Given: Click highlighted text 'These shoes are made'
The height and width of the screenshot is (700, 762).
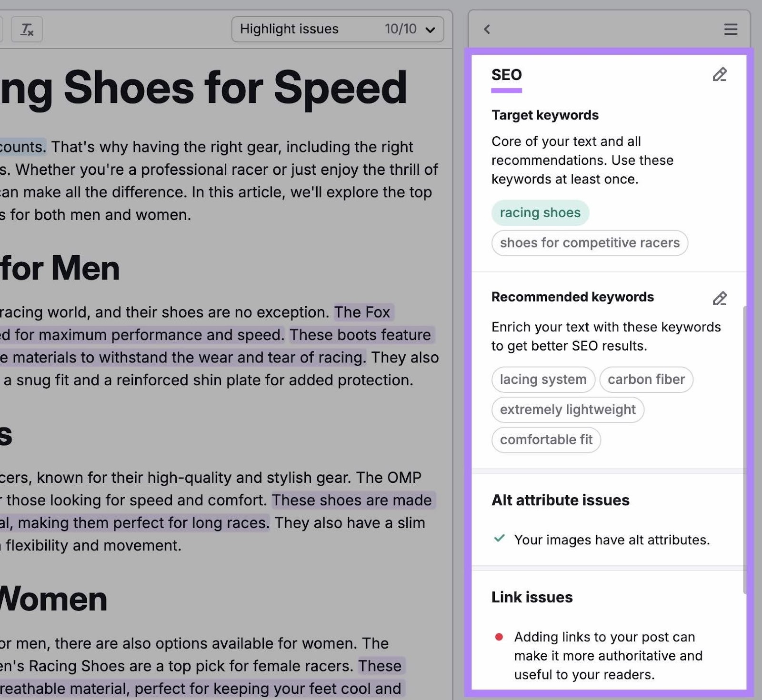Looking at the screenshot, I should pyautogui.click(x=351, y=500).
